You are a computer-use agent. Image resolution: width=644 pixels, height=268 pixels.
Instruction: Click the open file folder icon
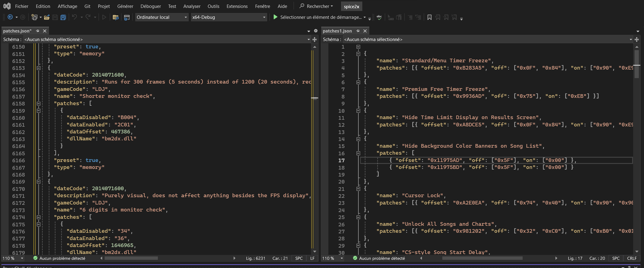pyautogui.click(x=47, y=17)
